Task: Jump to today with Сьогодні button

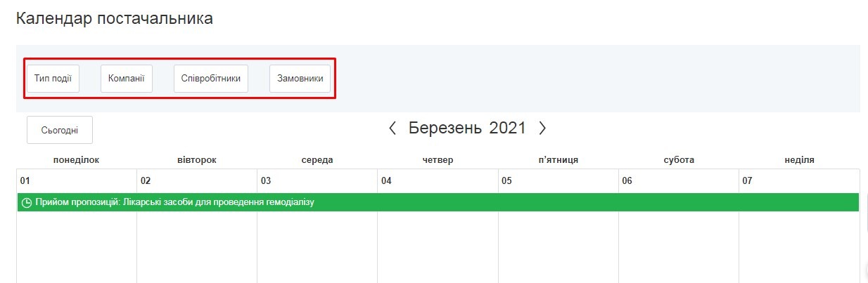Action: pos(60,130)
